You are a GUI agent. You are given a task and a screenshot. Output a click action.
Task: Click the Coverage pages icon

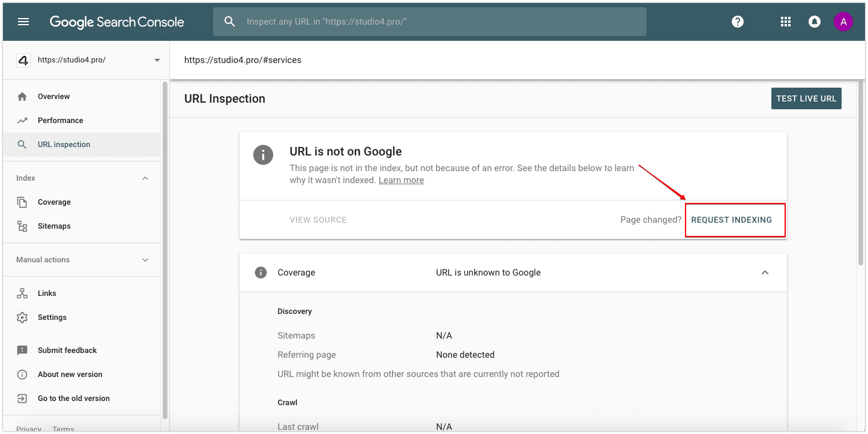22,202
